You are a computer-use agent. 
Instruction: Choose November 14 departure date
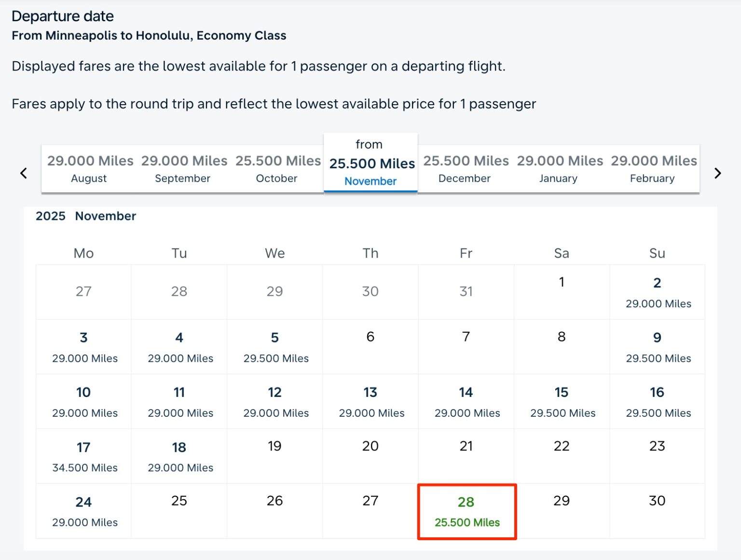point(466,401)
